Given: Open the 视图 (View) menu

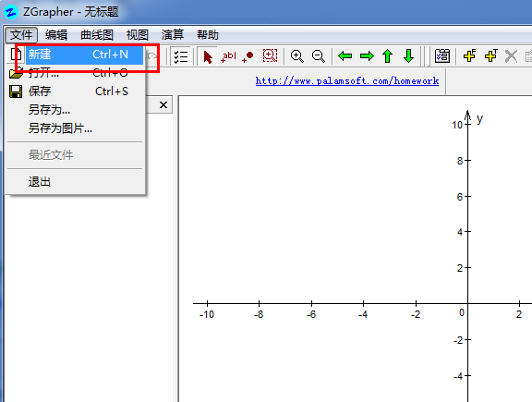Looking at the screenshot, I should coord(137,34).
